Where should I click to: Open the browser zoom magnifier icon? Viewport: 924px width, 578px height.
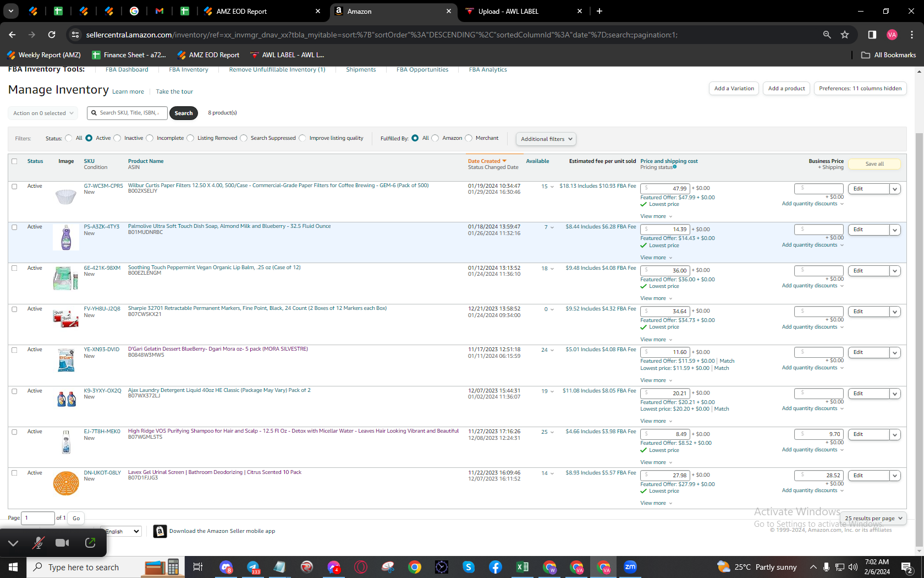pyautogui.click(x=827, y=35)
